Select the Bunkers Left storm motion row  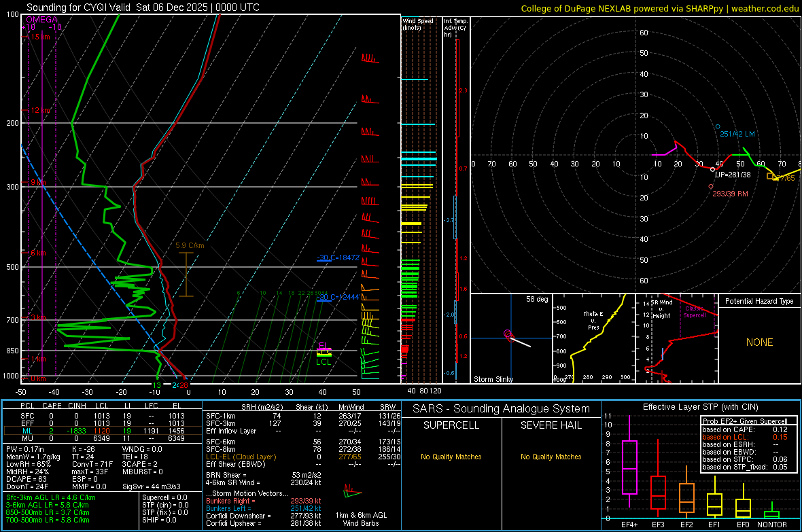(264, 508)
